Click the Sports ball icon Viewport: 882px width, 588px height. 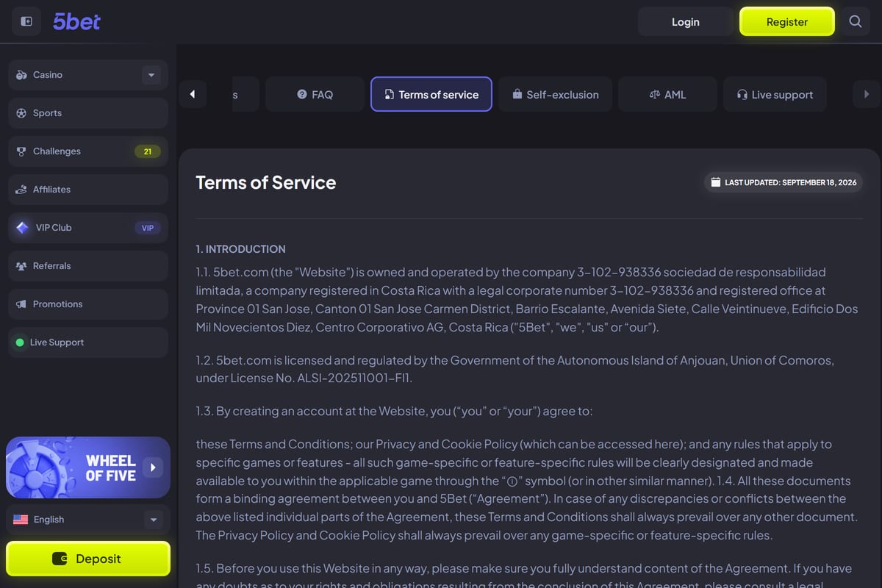click(x=21, y=113)
